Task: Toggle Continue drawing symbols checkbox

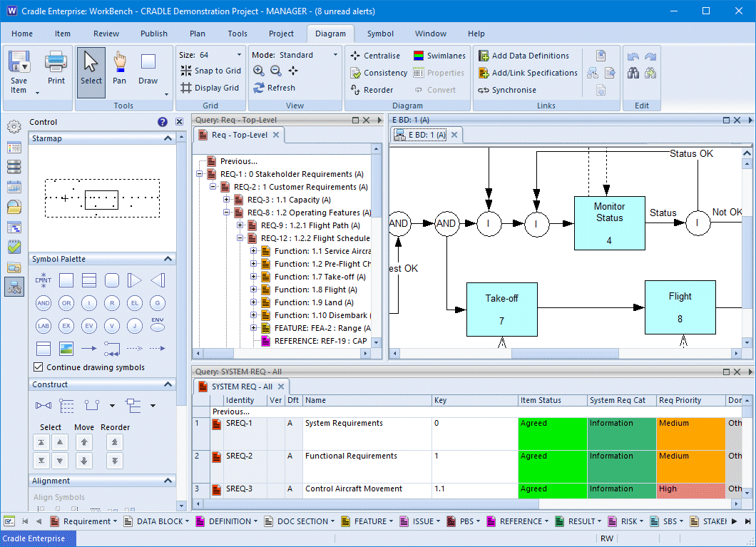Action: (39, 367)
